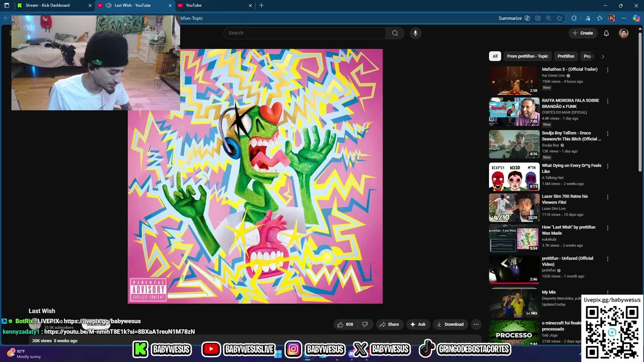644x362 pixels.
Task: Switch to the Last Wish - YouTube tab
Action: 135,6
